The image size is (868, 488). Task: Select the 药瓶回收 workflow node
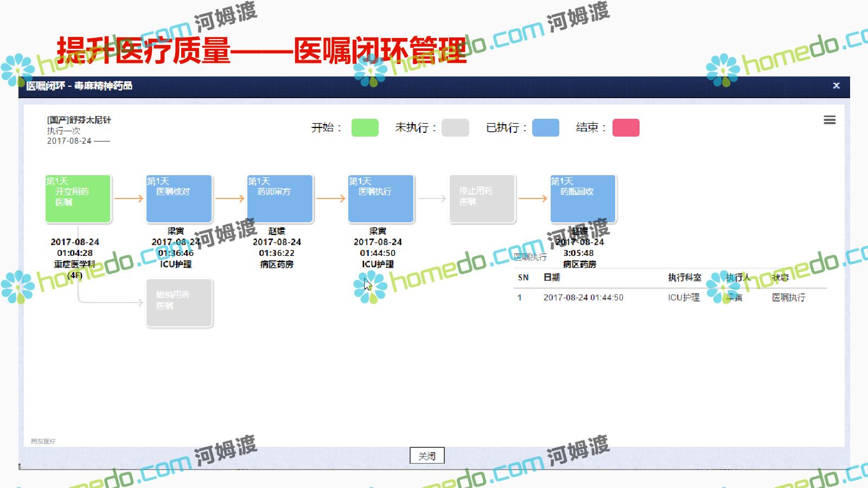(x=583, y=198)
